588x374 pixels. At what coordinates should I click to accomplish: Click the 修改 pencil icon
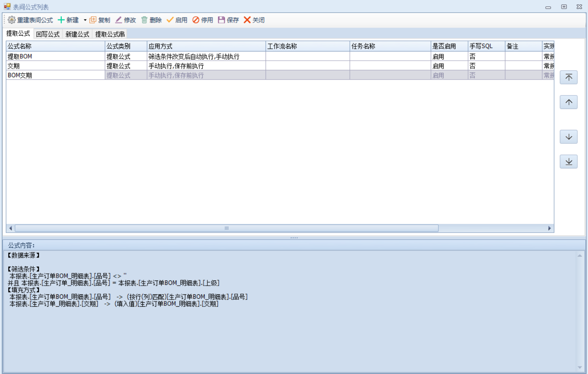pyautogui.click(x=118, y=20)
